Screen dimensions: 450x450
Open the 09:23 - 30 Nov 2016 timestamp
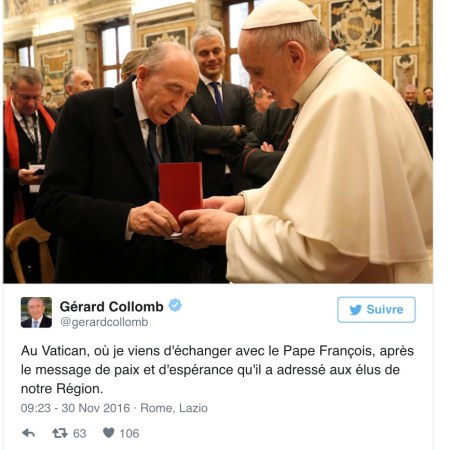[x=75, y=408]
